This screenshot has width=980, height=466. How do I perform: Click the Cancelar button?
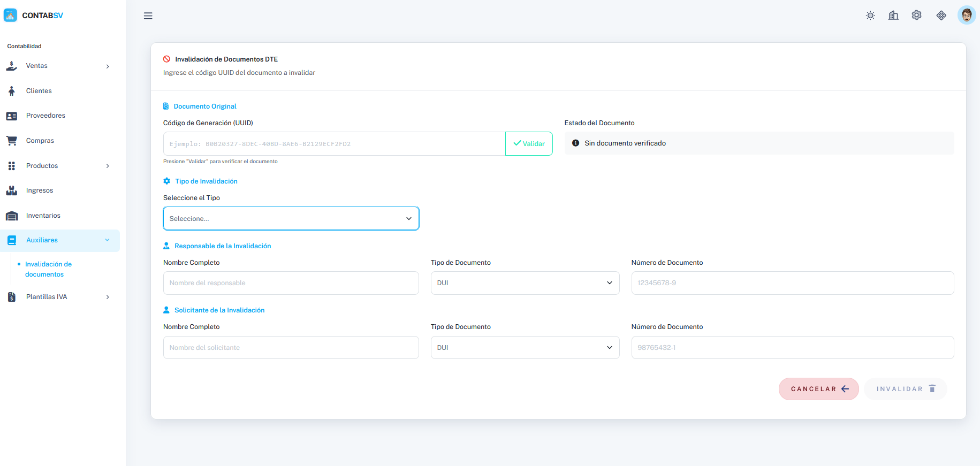pos(818,389)
